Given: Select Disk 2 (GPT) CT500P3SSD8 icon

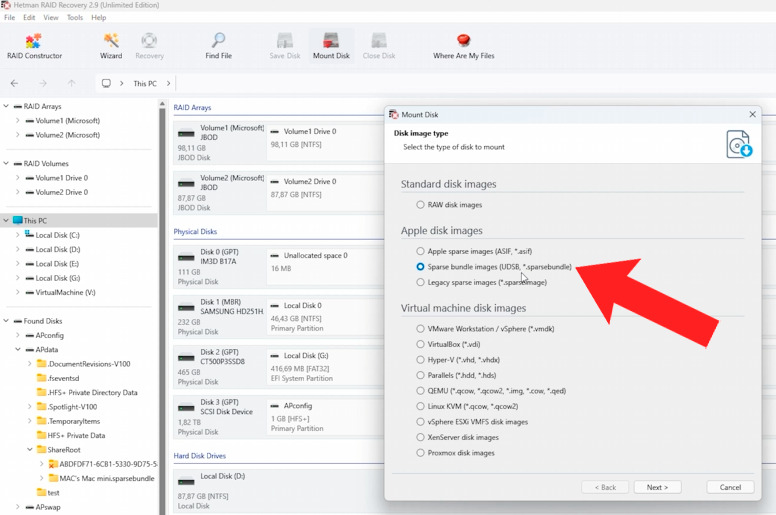Looking at the screenshot, I should (x=186, y=357).
